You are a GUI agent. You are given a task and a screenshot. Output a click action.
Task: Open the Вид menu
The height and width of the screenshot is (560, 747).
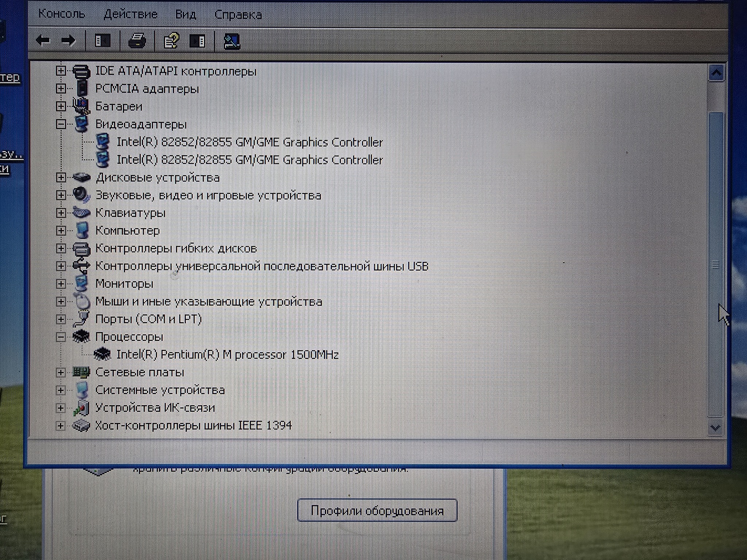(186, 15)
